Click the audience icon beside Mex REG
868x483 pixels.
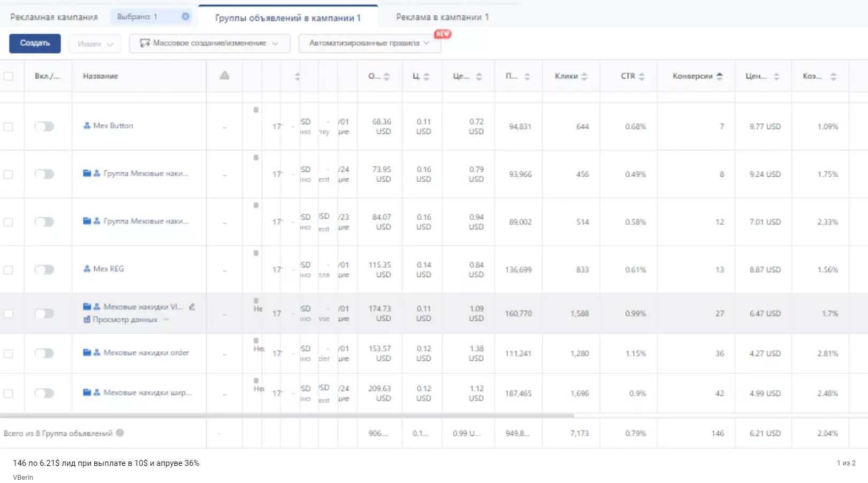(87, 268)
